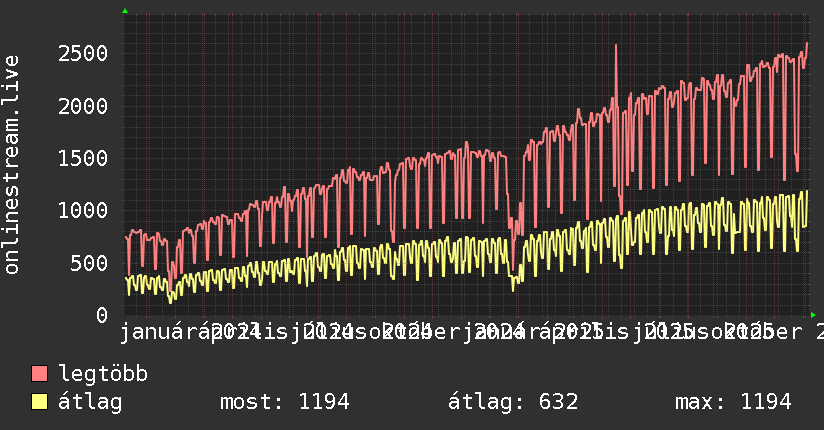
Task: Click the most: 1194 statistic
Action: 284,402
